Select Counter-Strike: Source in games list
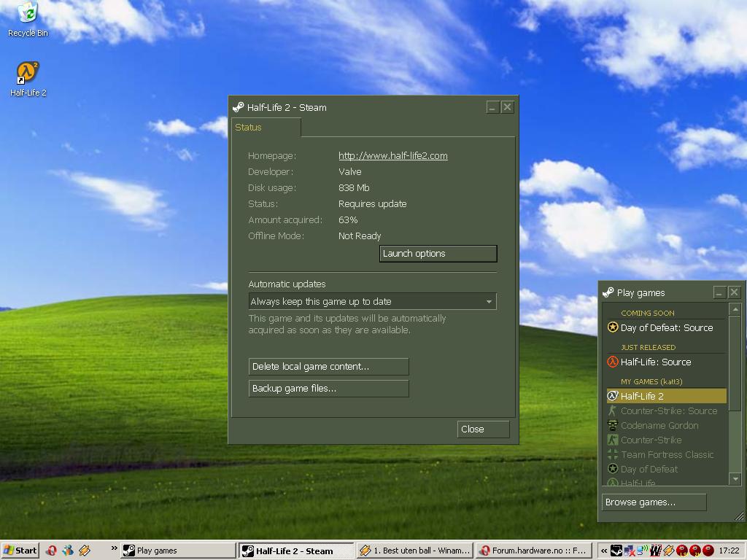Screen dimensions: 747x560 (667, 411)
